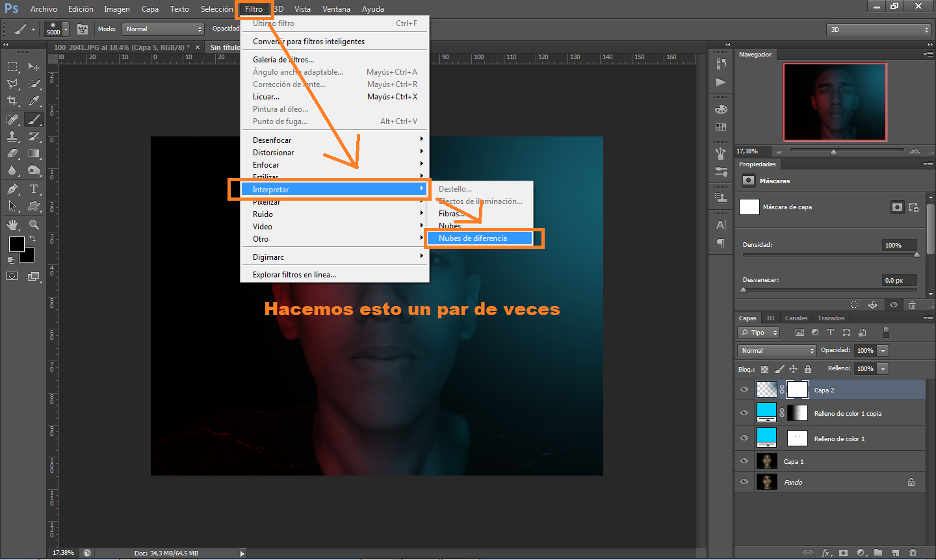Select the Polygonal Lasso tool
Viewport: 936px width, 560px height.
12,84
